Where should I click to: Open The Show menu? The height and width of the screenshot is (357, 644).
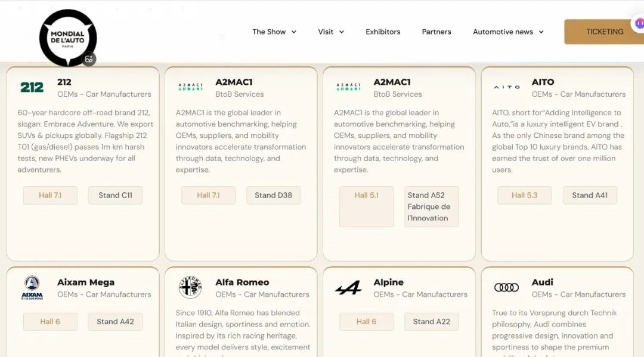point(269,32)
